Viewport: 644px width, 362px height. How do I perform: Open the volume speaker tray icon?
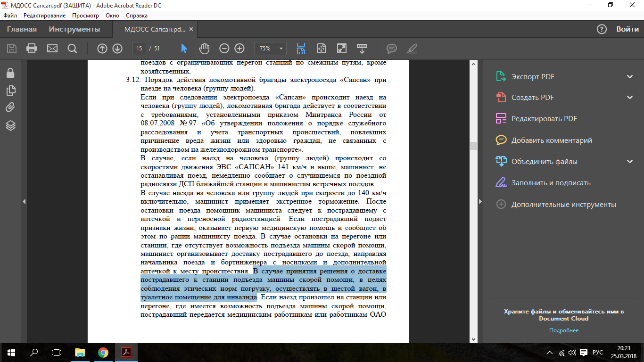click(x=572, y=353)
